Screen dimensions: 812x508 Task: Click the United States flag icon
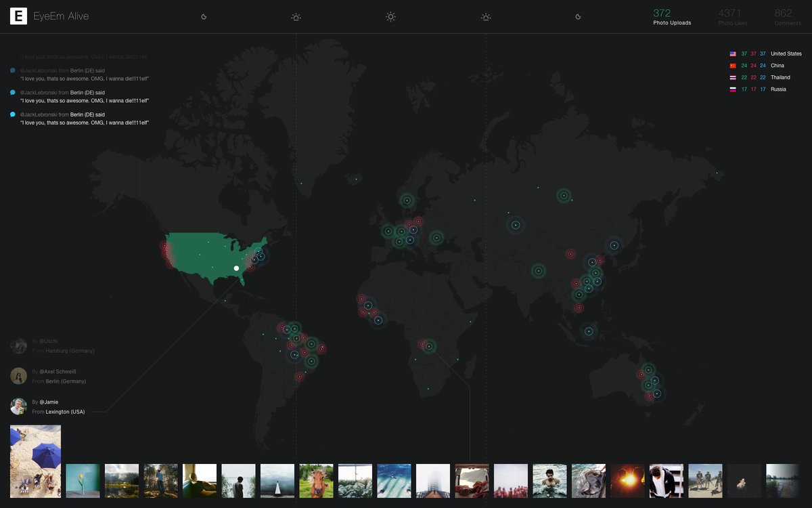tap(733, 54)
